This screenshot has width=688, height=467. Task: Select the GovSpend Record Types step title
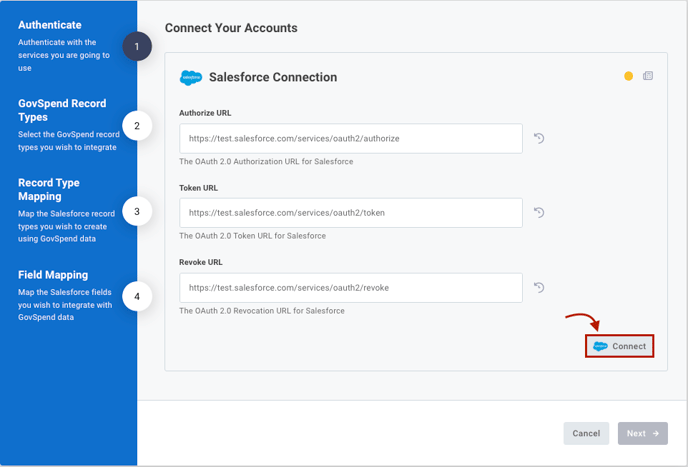click(x=62, y=110)
